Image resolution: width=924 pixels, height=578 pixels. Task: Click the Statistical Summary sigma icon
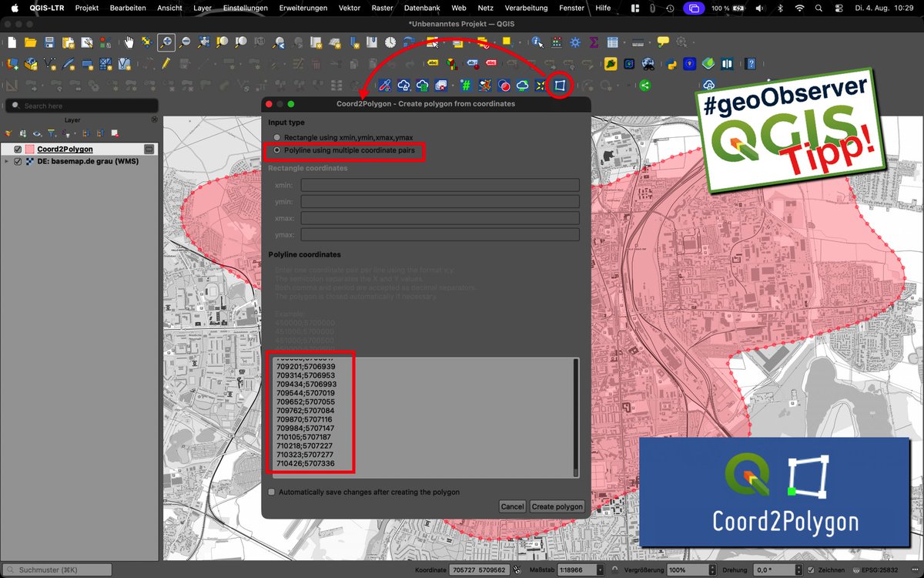[x=594, y=42]
